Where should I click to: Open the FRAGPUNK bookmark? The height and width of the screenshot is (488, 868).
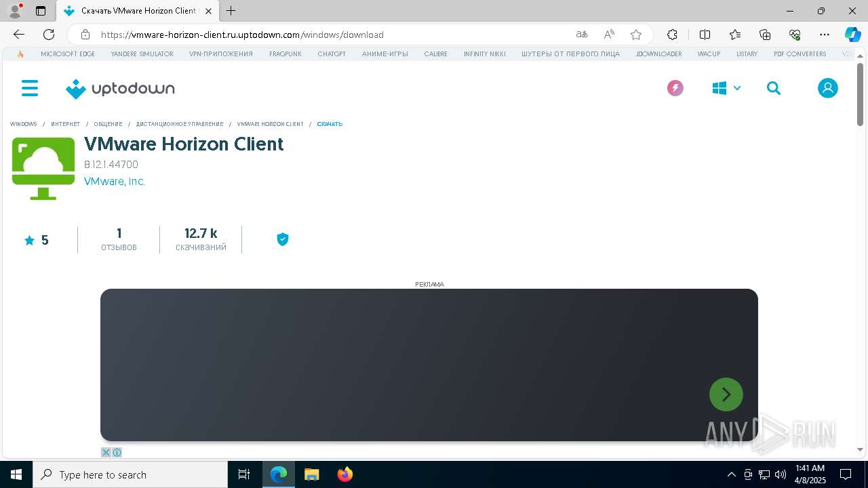[x=285, y=54]
